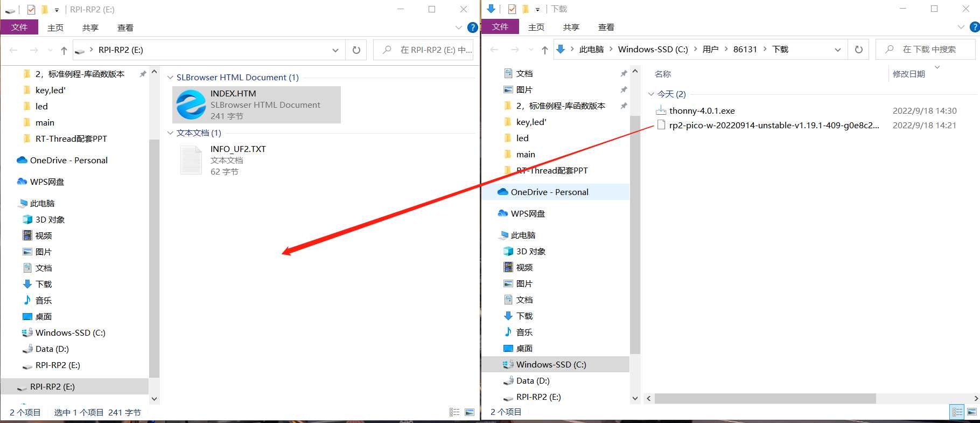The width and height of the screenshot is (980, 423).
Task: Click new folder icon in Downloads title bar
Action: tap(526, 9)
